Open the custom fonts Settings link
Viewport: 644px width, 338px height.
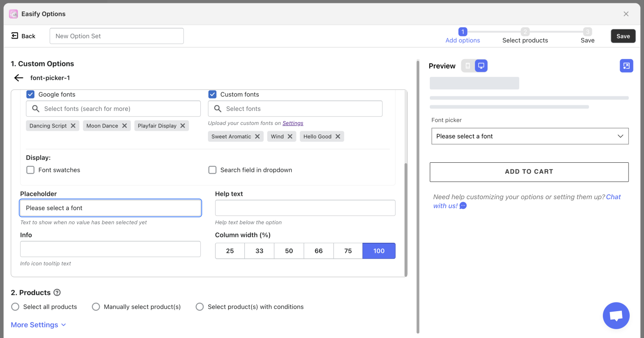293,123
